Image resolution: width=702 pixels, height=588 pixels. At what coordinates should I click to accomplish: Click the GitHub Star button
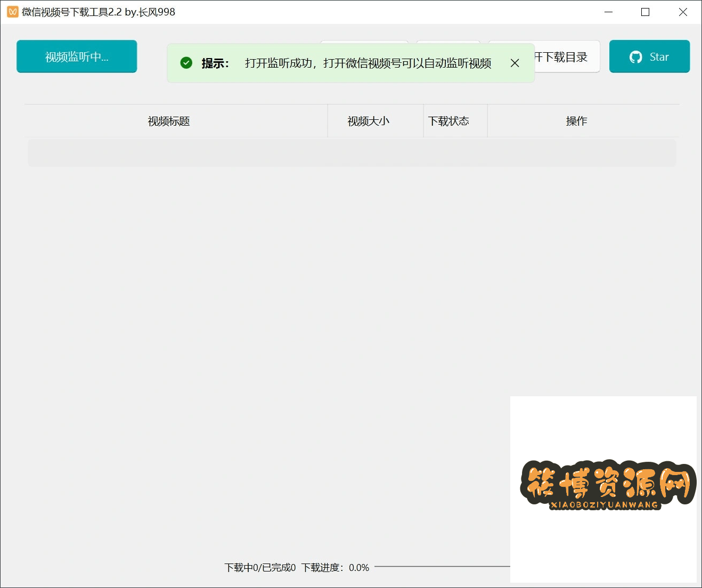click(649, 56)
